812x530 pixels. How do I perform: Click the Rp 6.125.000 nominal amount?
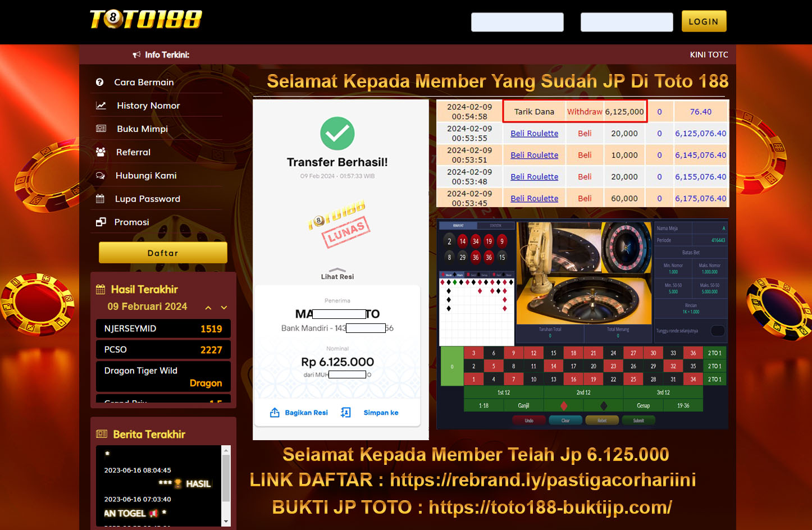[337, 362]
